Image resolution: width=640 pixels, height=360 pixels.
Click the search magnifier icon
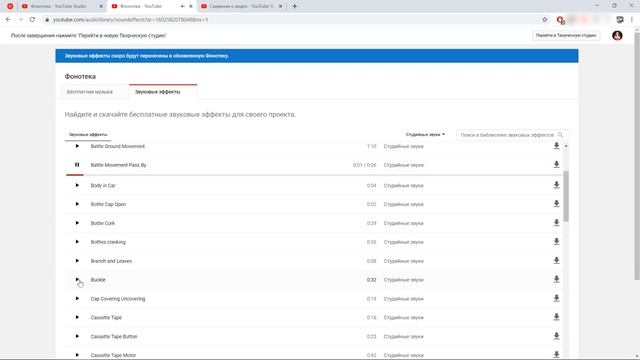[x=560, y=135]
